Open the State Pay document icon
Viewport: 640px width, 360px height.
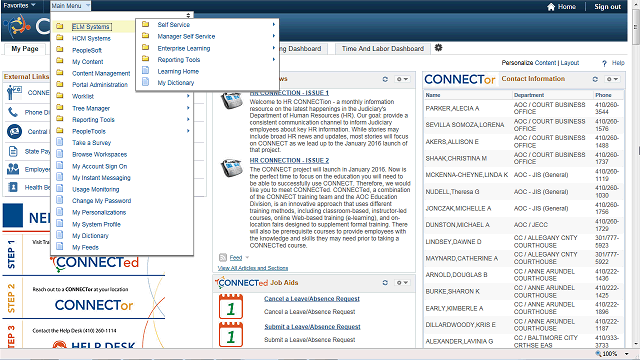(13, 151)
